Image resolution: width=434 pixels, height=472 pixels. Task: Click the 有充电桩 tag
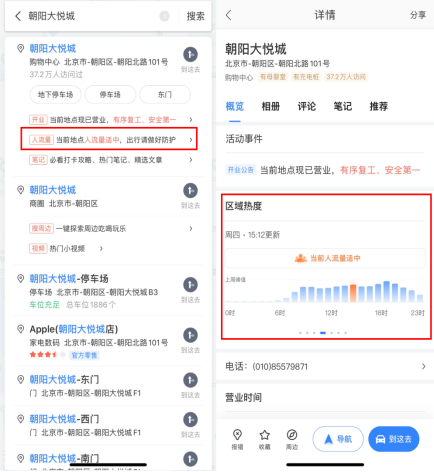click(x=306, y=77)
